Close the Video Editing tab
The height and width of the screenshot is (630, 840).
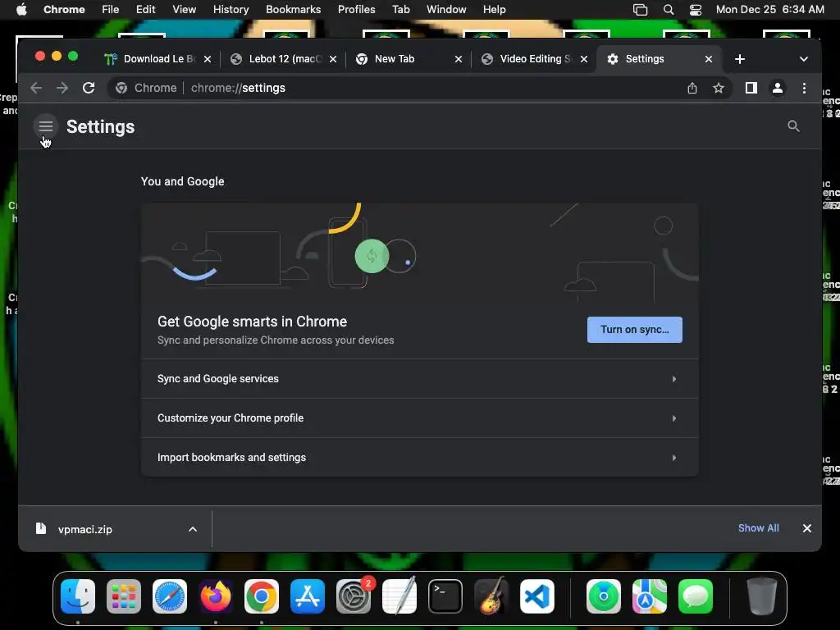tap(584, 59)
